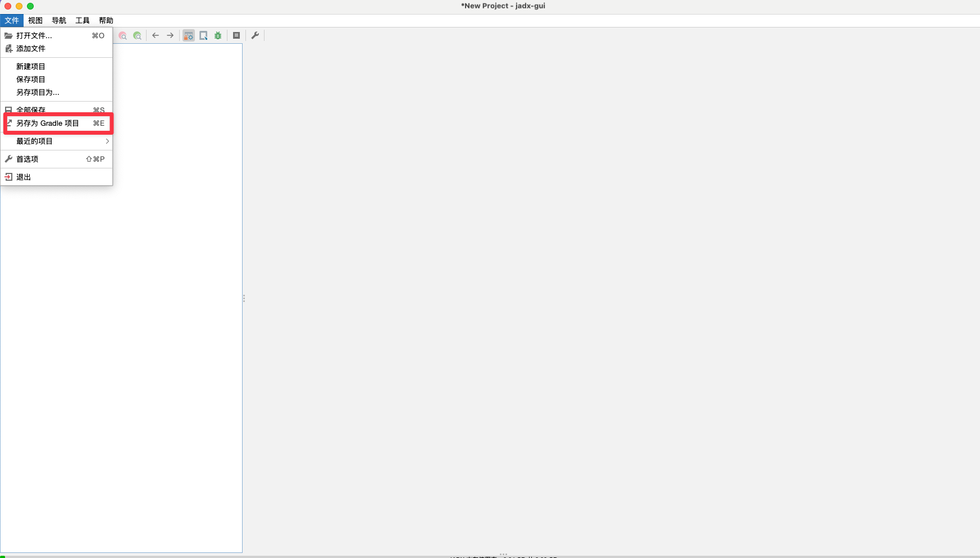
Task: Open the 视图 menu
Action: pyautogui.click(x=35, y=20)
